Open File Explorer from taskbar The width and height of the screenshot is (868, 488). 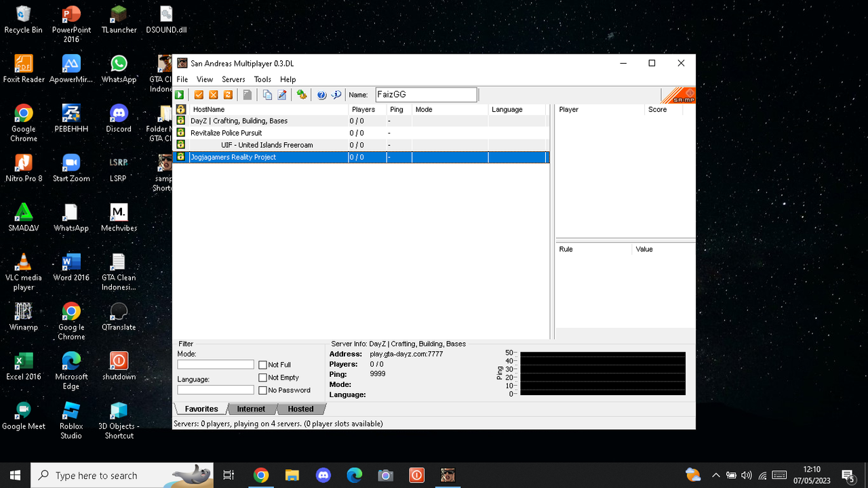(x=292, y=476)
